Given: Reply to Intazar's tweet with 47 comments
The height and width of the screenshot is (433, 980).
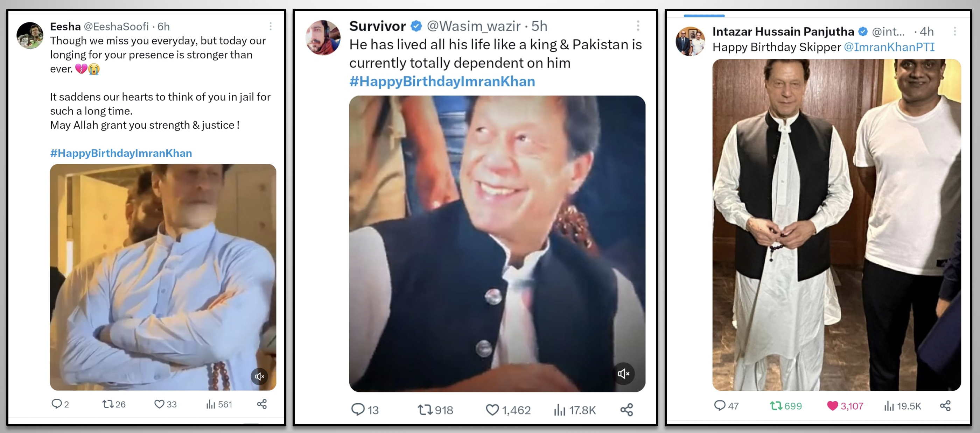Looking at the screenshot, I should pyautogui.click(x=719, y=405).
